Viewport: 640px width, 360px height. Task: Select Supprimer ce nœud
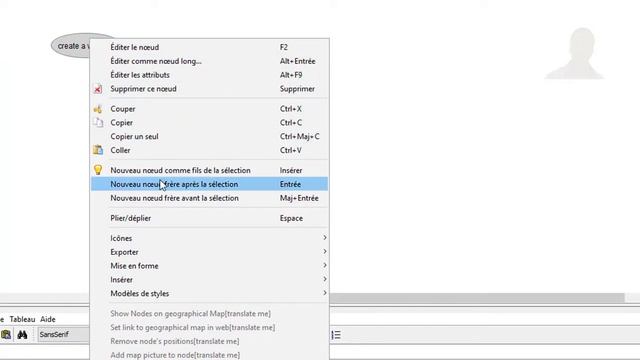[209, 89]
